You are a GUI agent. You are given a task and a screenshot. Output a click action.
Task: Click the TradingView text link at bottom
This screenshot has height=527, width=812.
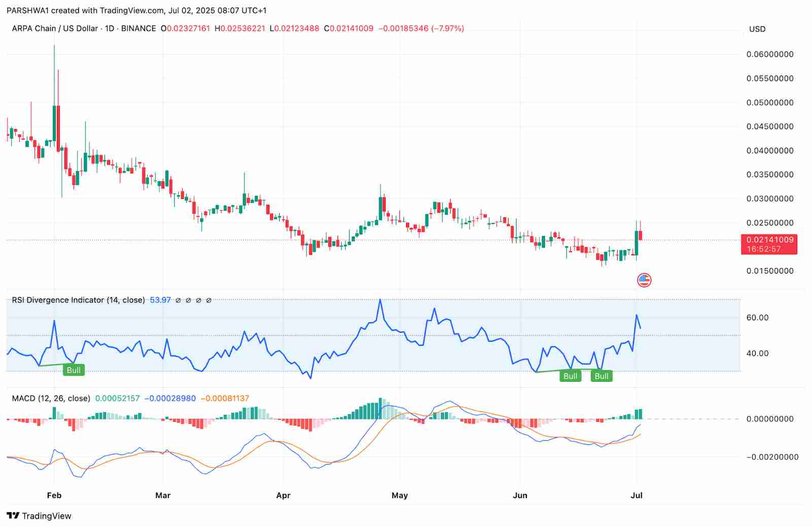pos(47,516)
